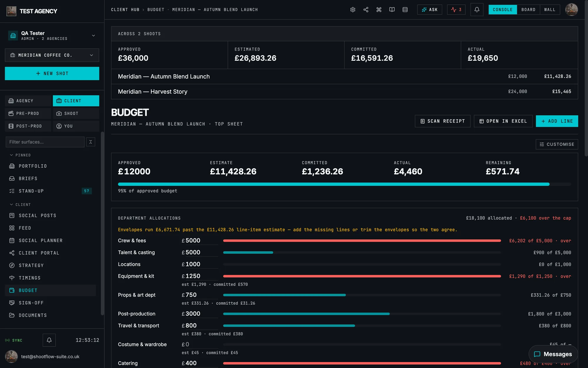
Task: Open the command palette icon
Action: [379, 10]
